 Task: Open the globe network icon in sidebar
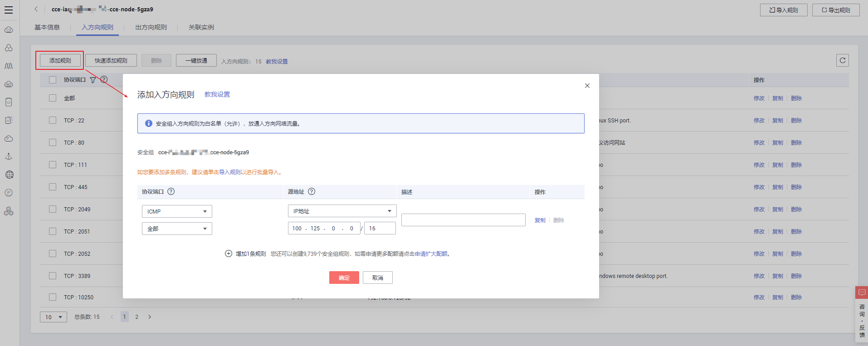pyautogui.click(x=9, y=175)
